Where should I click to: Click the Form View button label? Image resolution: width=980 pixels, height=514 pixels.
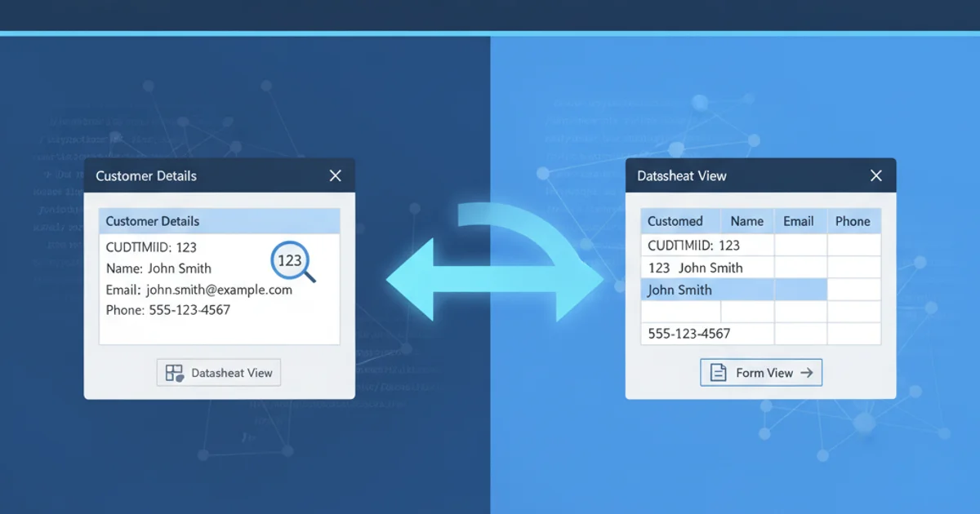764,373
